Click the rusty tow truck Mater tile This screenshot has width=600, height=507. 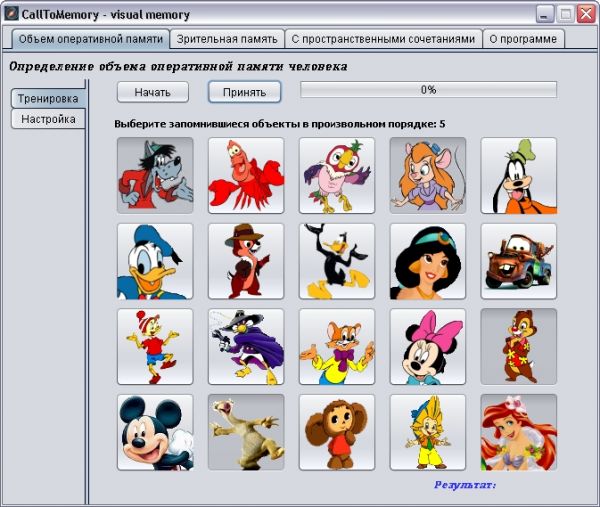(518, 261)
